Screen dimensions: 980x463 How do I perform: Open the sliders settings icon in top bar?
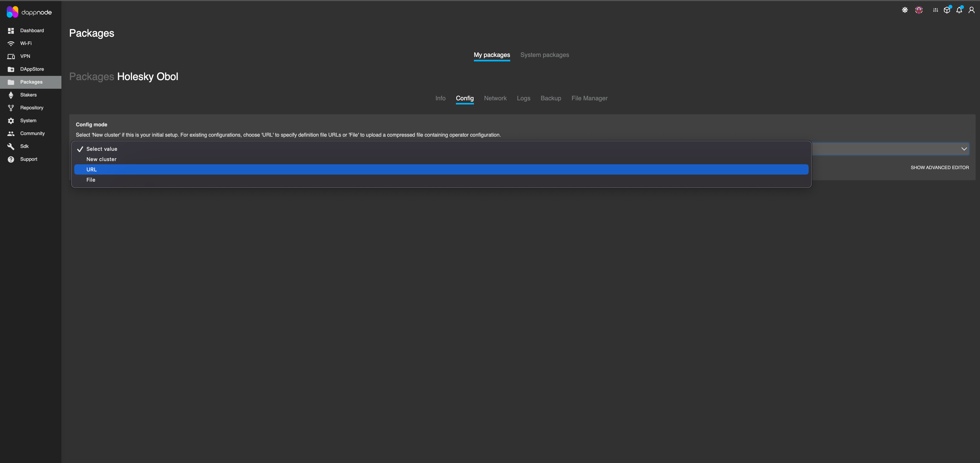(x=936, y=10)
